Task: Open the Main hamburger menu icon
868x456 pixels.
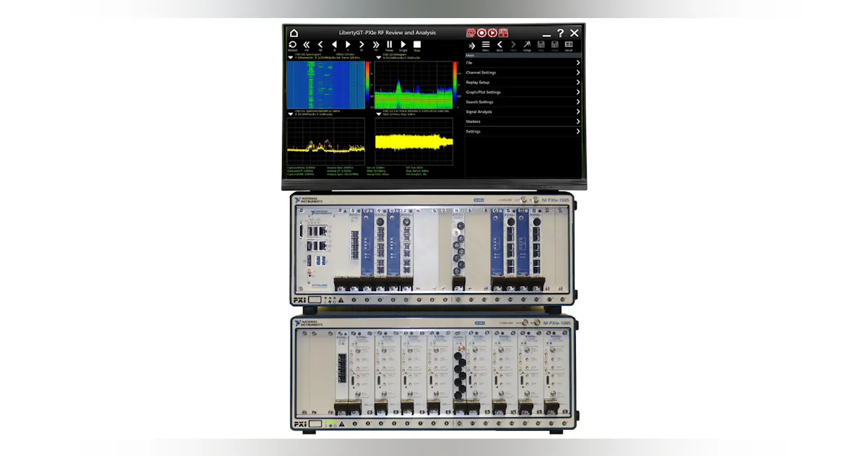Action: (485, 45)
